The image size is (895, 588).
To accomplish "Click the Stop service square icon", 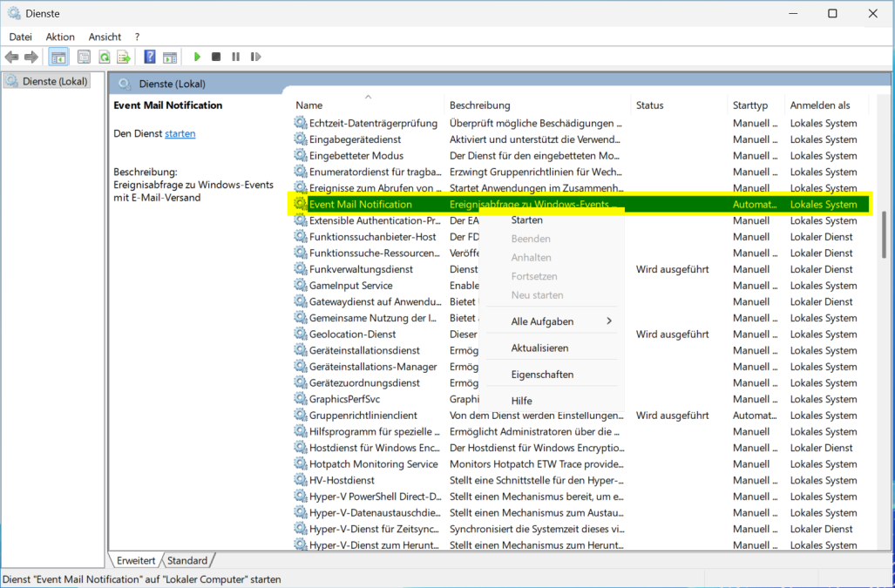I will tap(216, 57).
